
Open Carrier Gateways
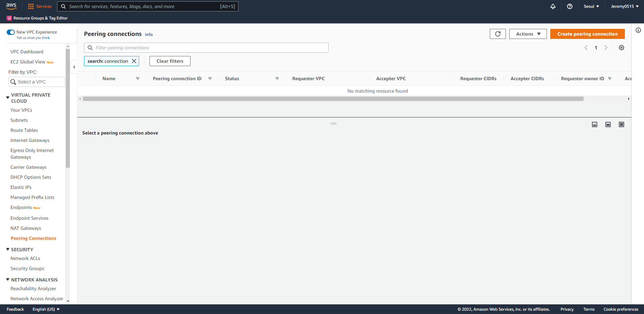pos(29,167)
